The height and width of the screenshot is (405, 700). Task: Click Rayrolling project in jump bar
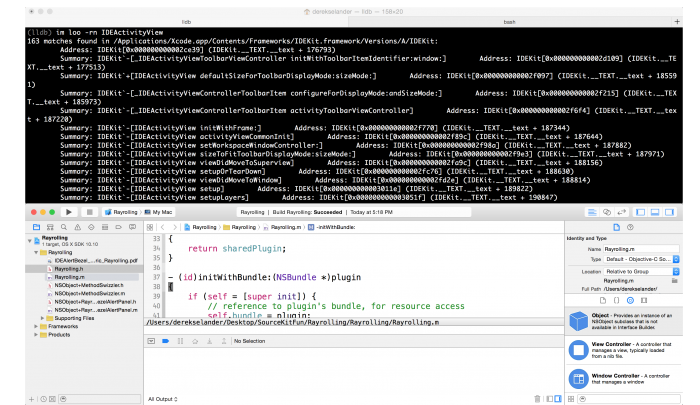coord(200,227)
